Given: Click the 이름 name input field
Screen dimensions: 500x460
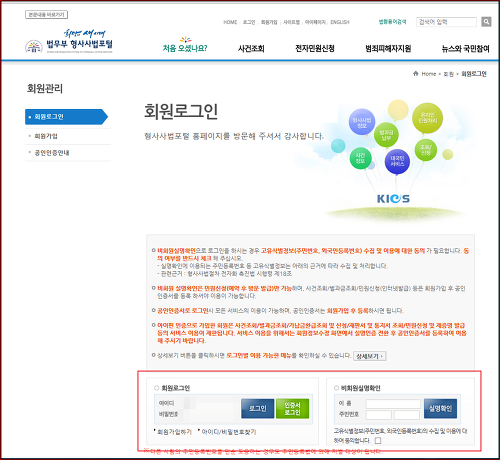Looking at the screenshot, I should tap(393, 404).
